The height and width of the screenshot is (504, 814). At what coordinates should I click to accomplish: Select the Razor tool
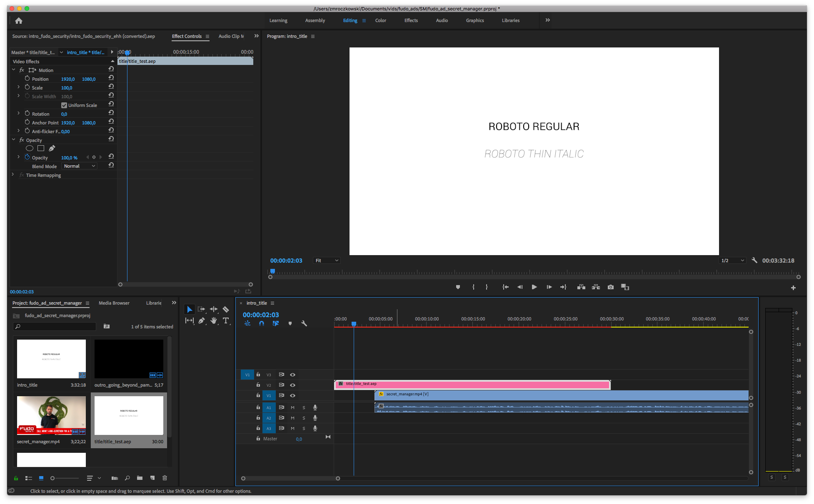(226, 309)
